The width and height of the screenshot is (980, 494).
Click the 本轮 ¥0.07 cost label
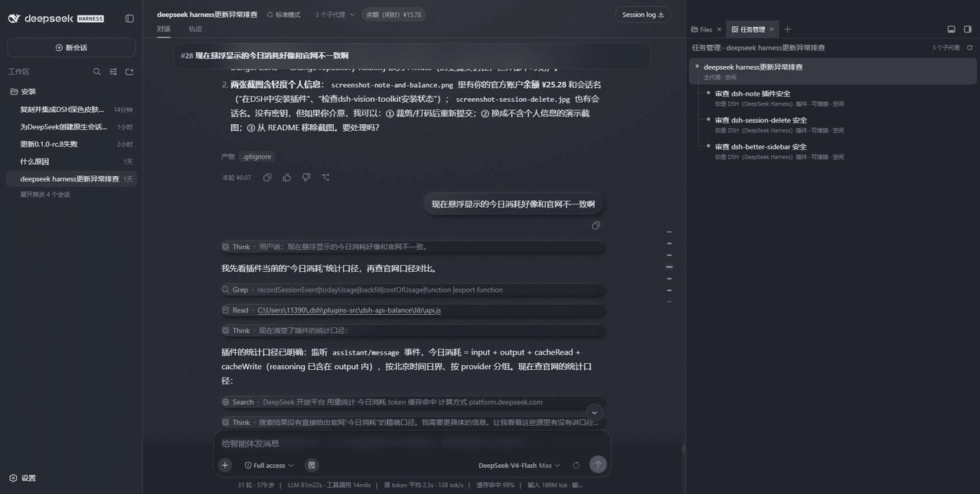237,178
